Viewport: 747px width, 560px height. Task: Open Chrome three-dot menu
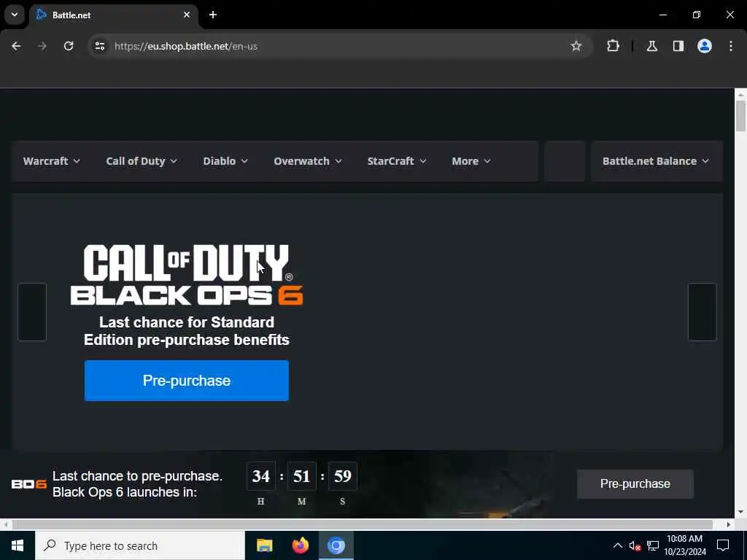pos(731,46)
